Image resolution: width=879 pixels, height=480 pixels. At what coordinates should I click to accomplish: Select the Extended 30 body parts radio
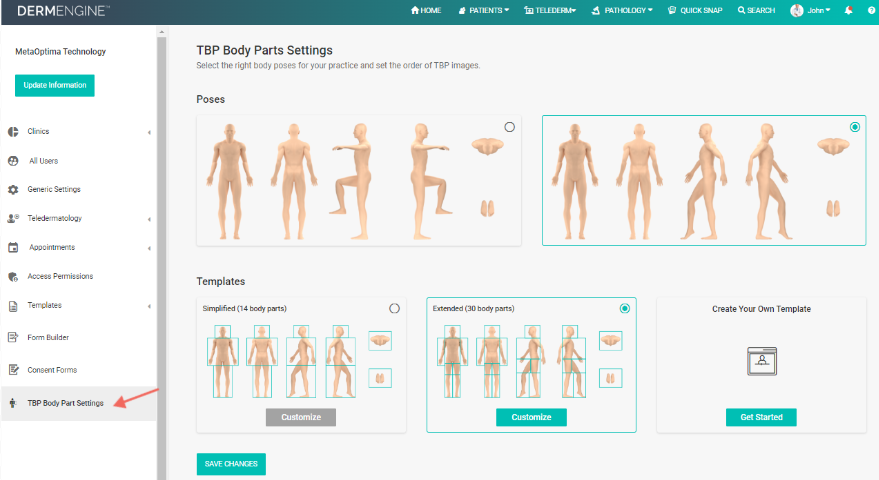624,308
